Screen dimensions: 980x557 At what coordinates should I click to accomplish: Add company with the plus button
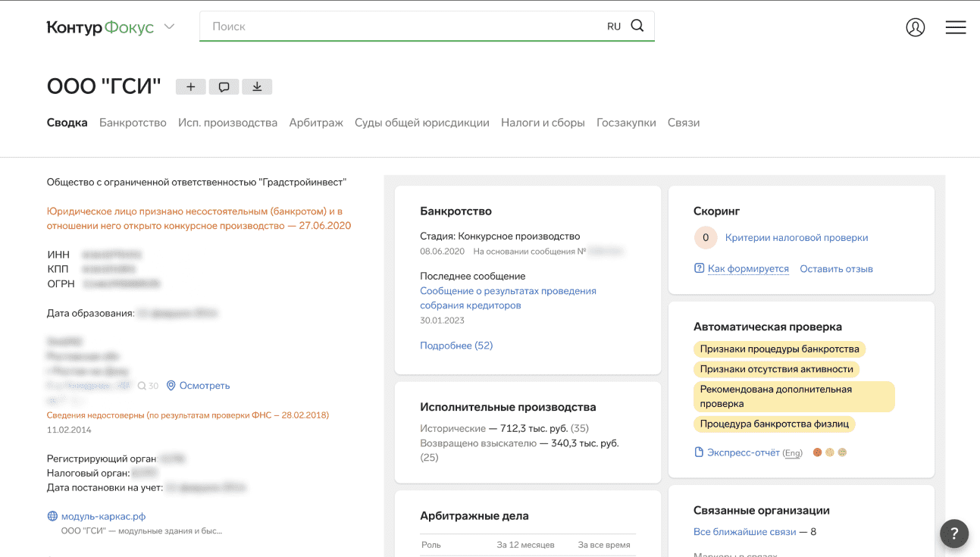(191, 86)
